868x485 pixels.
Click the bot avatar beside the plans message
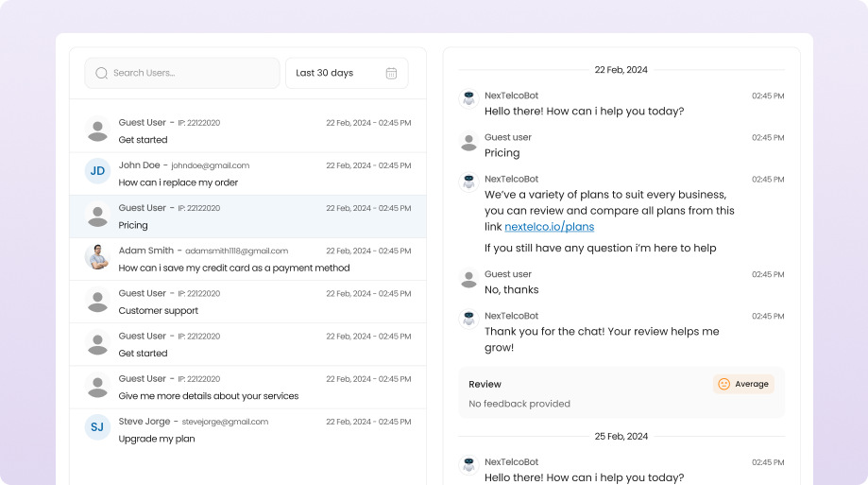[468, 182]
